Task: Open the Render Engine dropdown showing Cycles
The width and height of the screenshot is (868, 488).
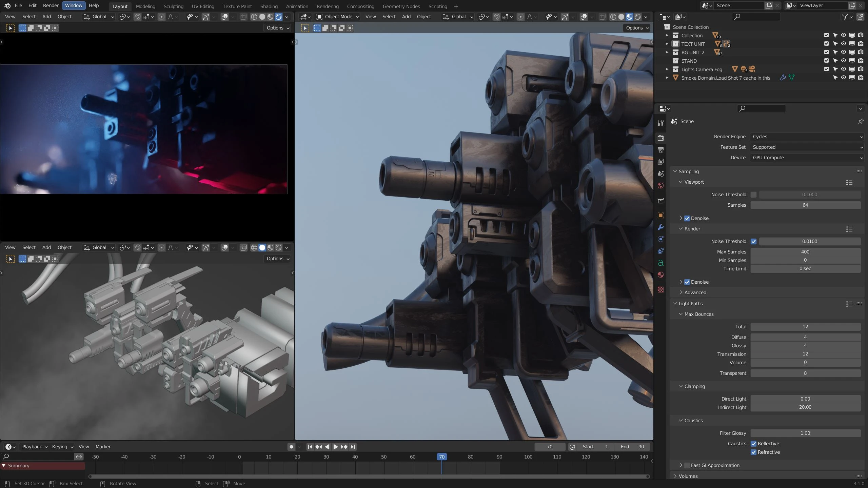Action: coord(807,136)
